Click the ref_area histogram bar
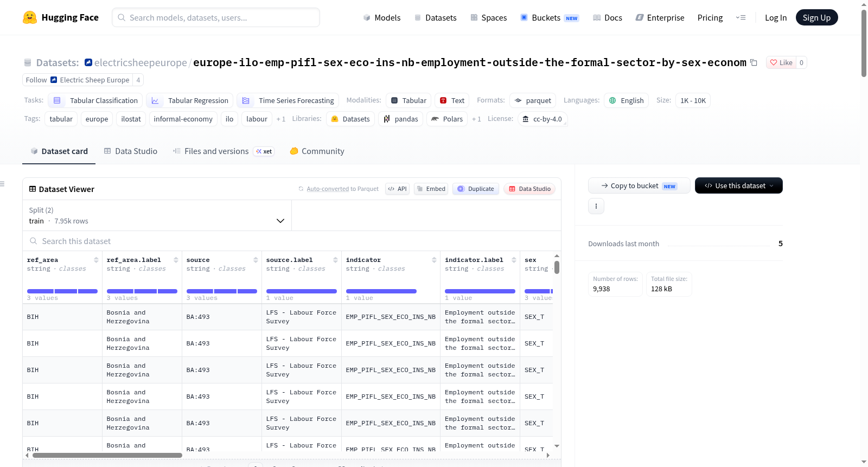 [62, 291]
